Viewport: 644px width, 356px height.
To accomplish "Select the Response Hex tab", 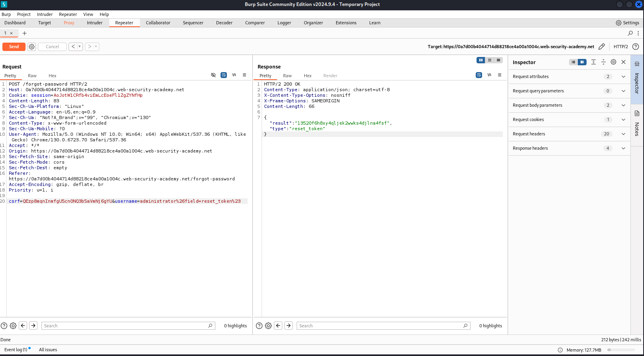I will (308, 76).
